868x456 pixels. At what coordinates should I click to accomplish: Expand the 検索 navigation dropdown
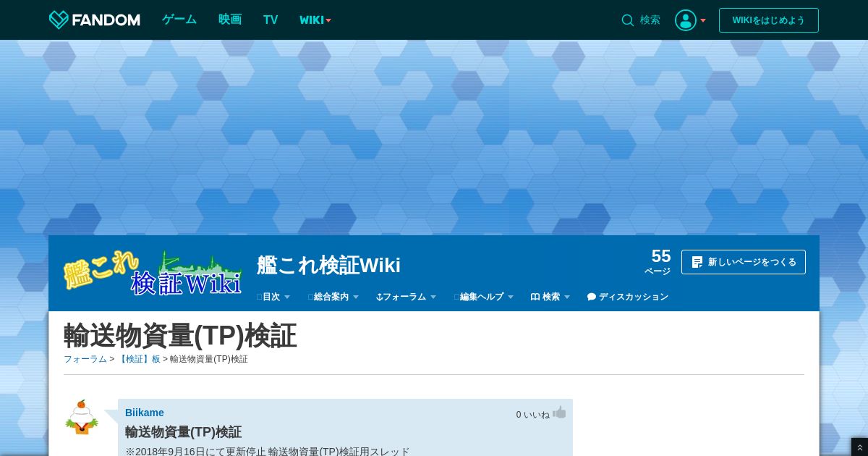pyautogui.click(x=550, y=297)
